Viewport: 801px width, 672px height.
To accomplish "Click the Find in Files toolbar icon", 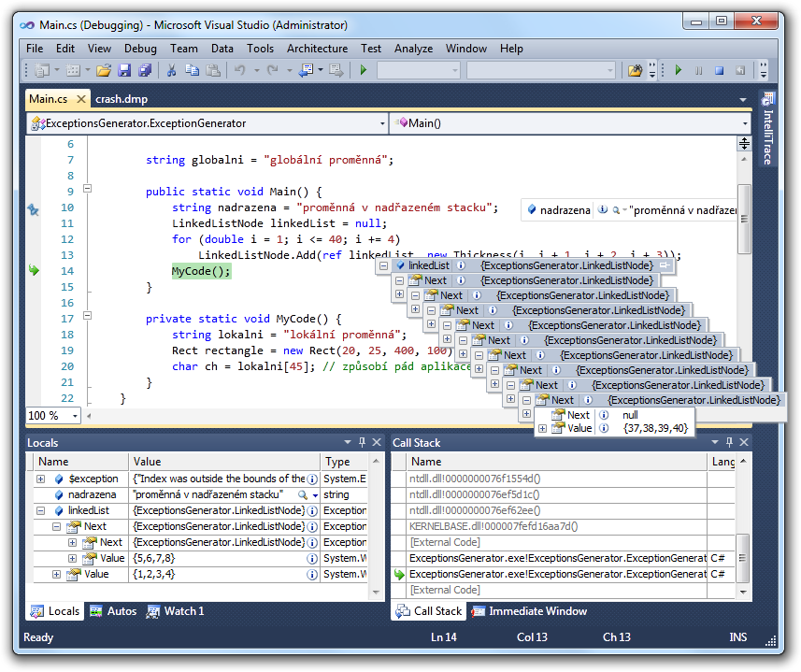I will coord(635,70).
